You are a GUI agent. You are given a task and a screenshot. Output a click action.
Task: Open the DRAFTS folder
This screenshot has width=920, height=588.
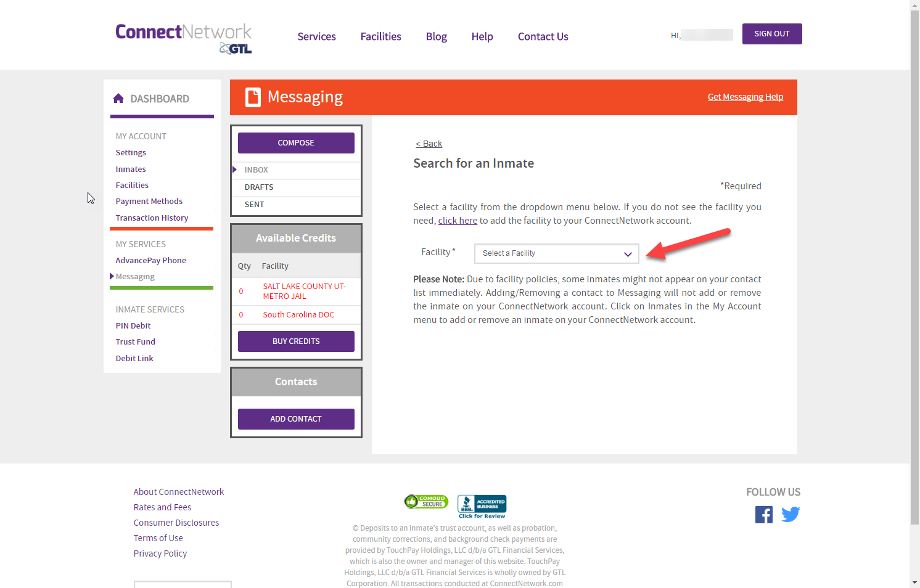pos(296,187)
